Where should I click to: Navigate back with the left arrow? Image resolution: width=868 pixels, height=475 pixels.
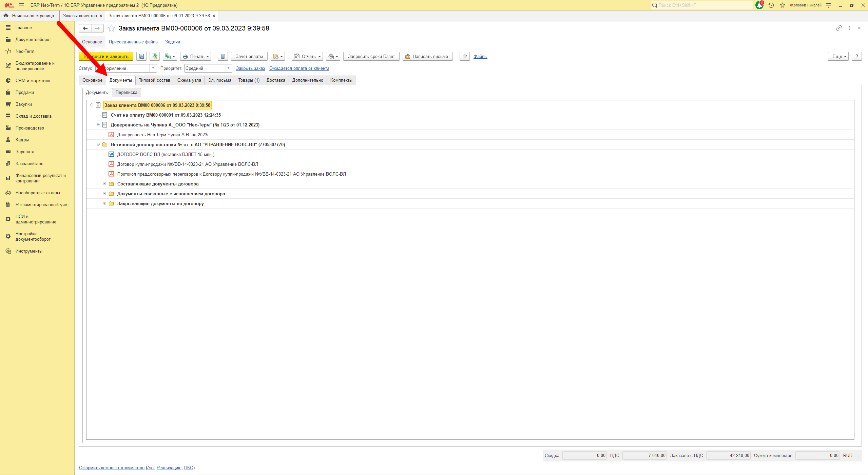85,28
